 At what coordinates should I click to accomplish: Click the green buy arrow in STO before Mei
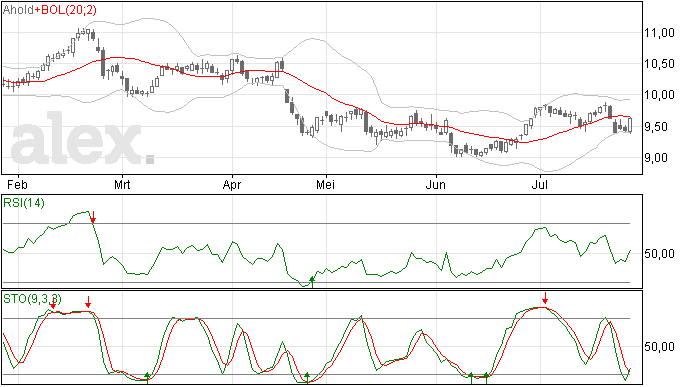point(307,378)
